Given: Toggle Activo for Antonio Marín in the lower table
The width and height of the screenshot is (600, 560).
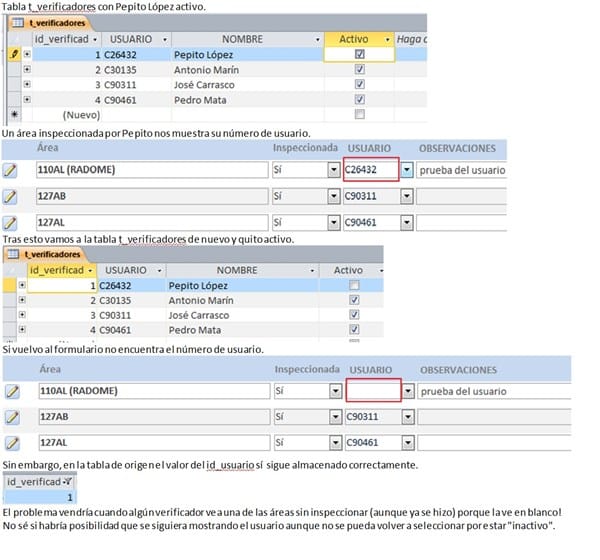Looking at the screenshot, I should click(x=354, y=300).
